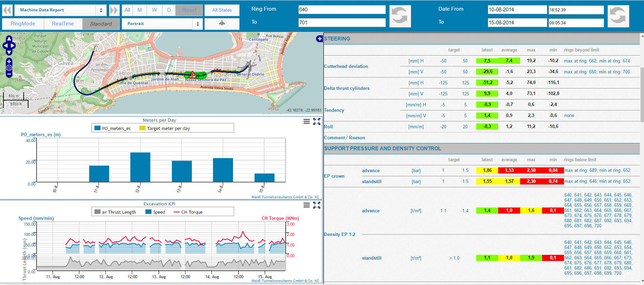Switch to RingMode tab
The image size is (644, 285).
click(23, 24)
